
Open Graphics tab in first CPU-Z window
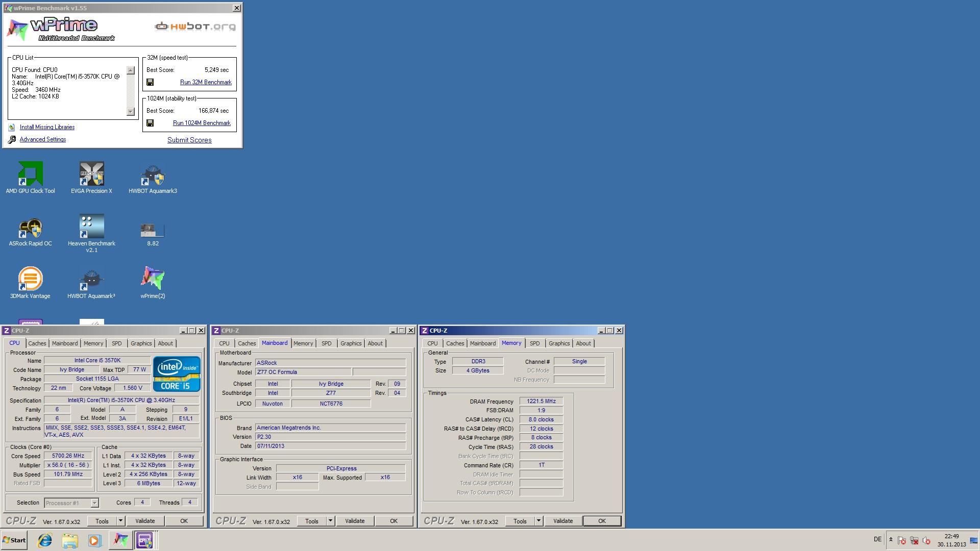[141, 343]
